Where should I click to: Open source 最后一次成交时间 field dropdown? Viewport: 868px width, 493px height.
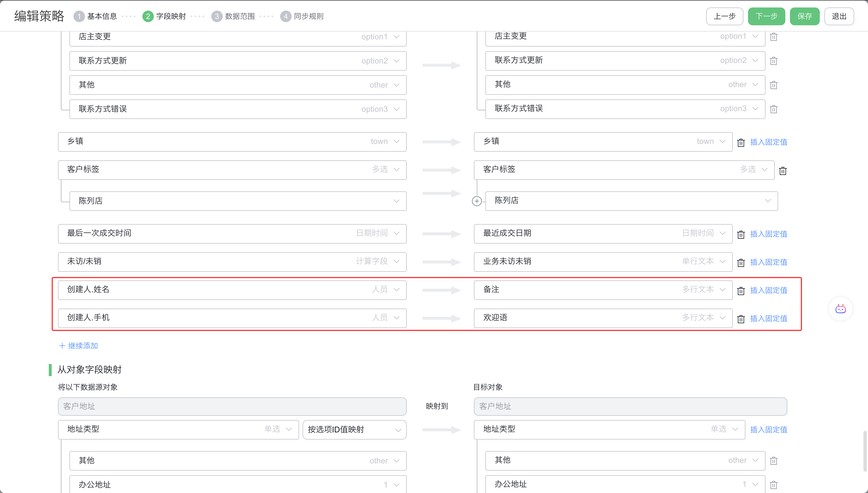(x=232, y=234)
